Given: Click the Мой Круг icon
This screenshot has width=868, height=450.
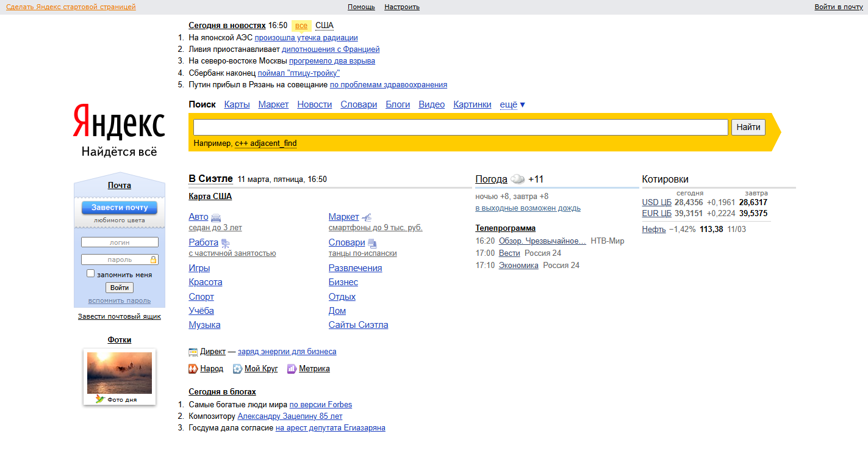Looking at the screenshot, I should pos(237,369).
